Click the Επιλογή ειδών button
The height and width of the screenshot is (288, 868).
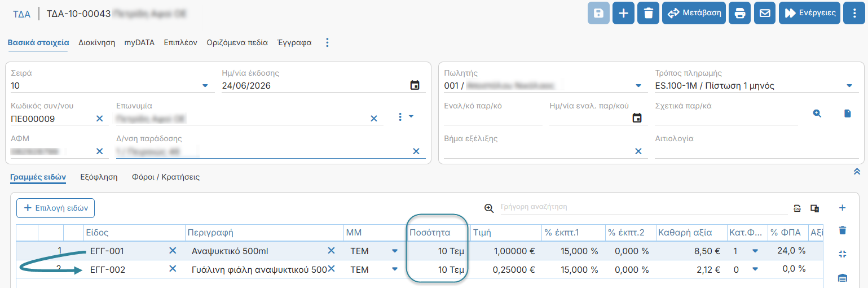55,208
